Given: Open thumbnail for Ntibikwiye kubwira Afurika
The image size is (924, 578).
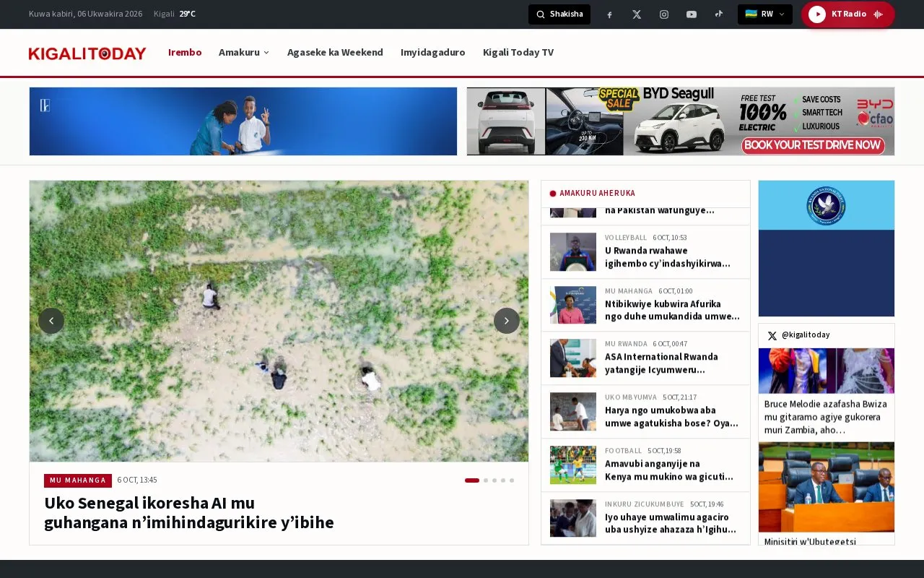Looking at the screenshot, I should click(573, 305).
